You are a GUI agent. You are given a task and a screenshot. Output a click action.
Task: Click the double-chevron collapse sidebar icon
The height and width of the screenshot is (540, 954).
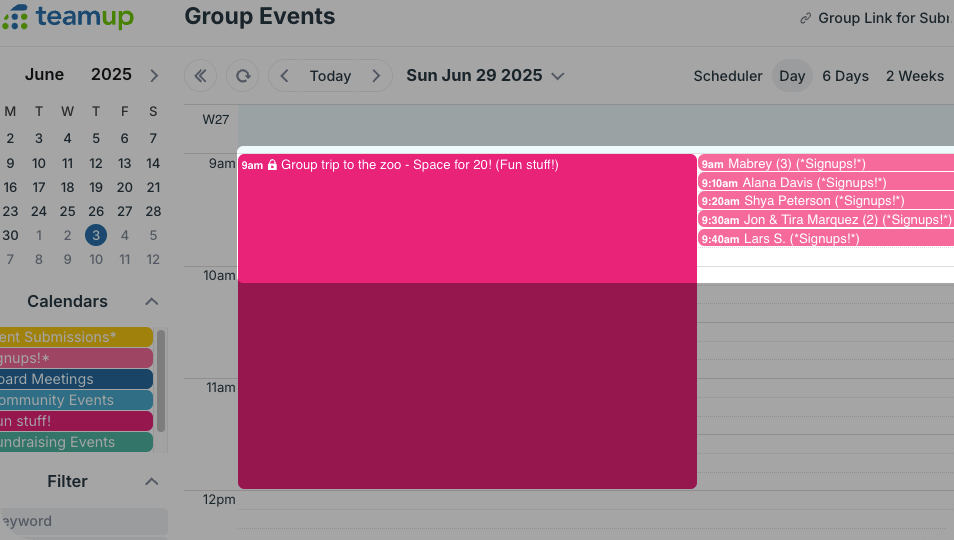(x=200, y=76)
